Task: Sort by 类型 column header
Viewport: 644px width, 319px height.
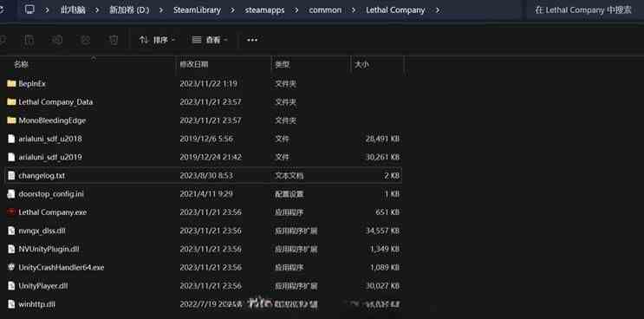Action: click(x=283, y=64)
